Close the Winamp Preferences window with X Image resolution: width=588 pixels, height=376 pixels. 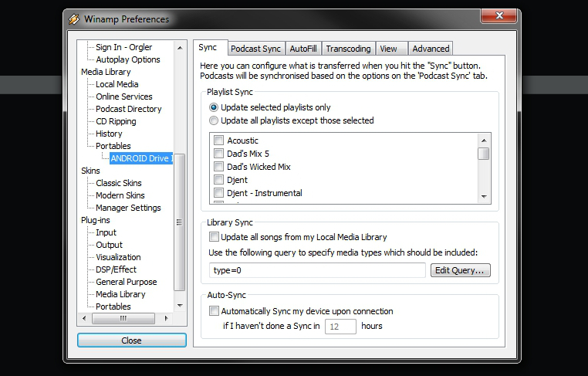498,15
